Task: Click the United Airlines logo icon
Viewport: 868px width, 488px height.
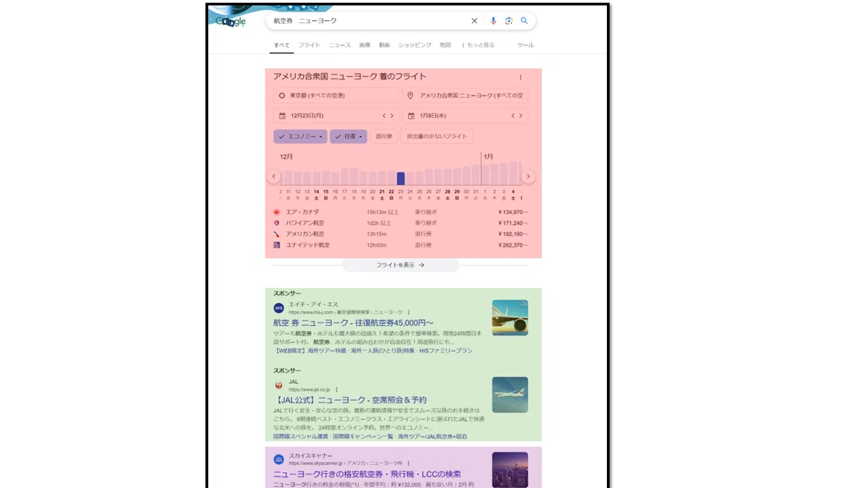Action: coord(277,245)
